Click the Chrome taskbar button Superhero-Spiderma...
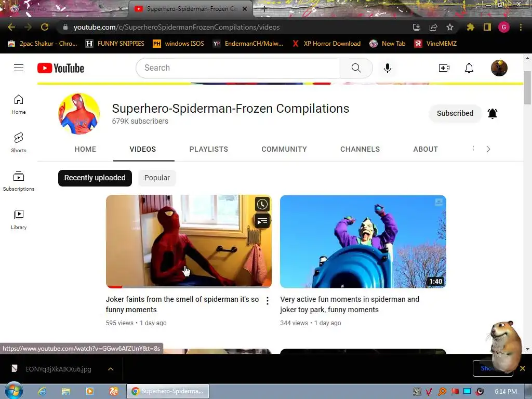This screenshot has width=532, height=399. pyautogui.click(x=168, y=391)
